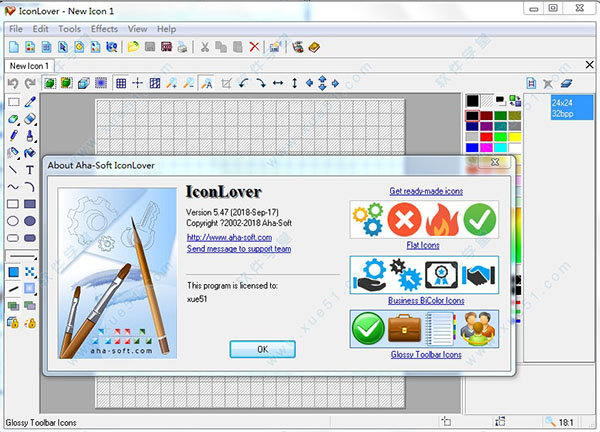Select the 24x24 32bpp image format
This screenshot has height=432, width=600.
coord(571,108)
